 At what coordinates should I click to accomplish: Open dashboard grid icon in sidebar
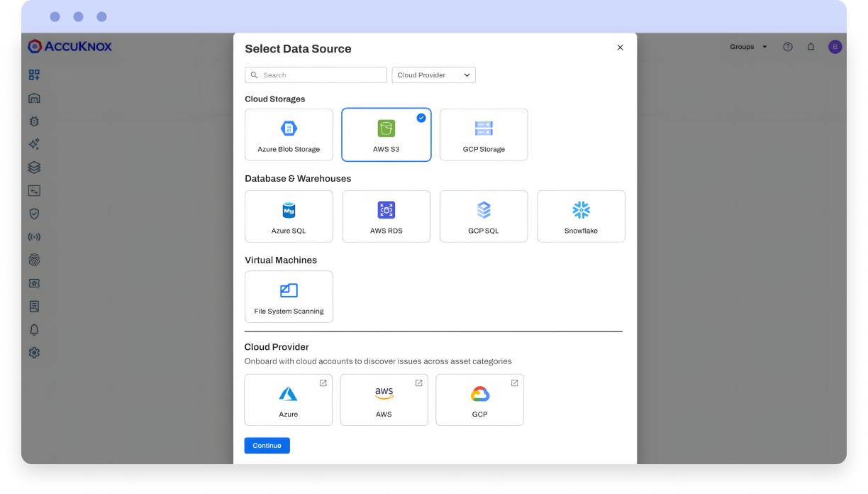click(x=34, y=75)
